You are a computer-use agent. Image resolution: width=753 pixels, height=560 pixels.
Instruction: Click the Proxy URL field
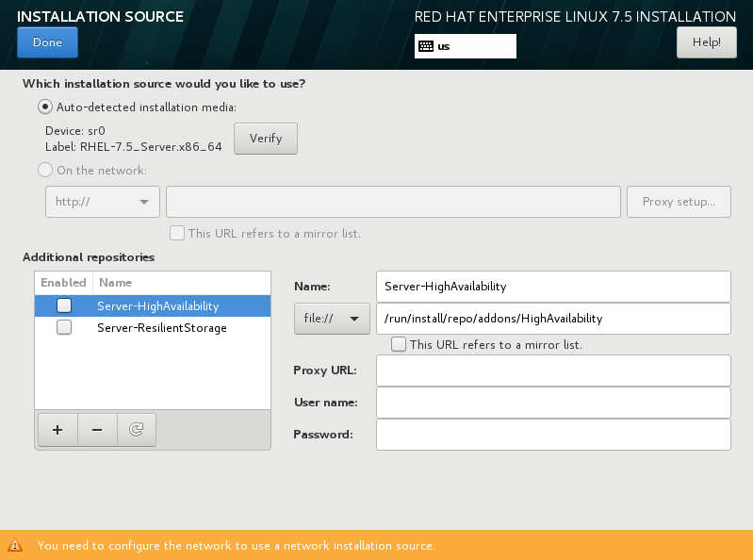pos(553,371)
